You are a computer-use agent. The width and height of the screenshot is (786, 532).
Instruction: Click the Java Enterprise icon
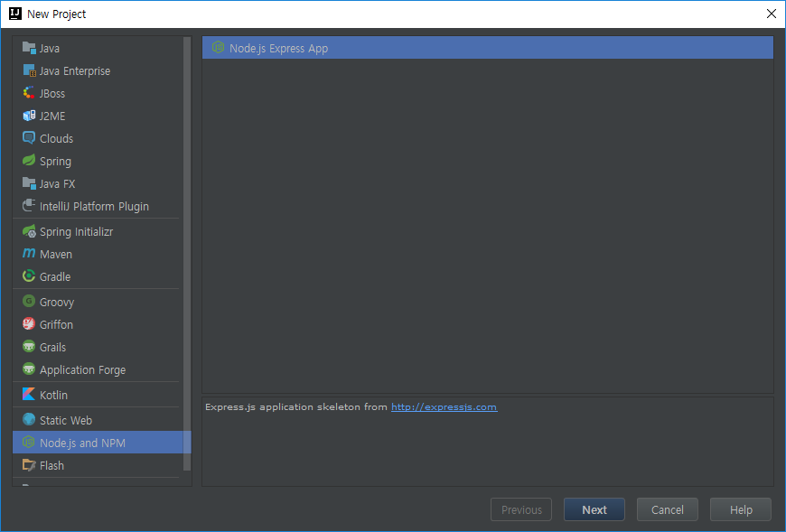point(29,70)
